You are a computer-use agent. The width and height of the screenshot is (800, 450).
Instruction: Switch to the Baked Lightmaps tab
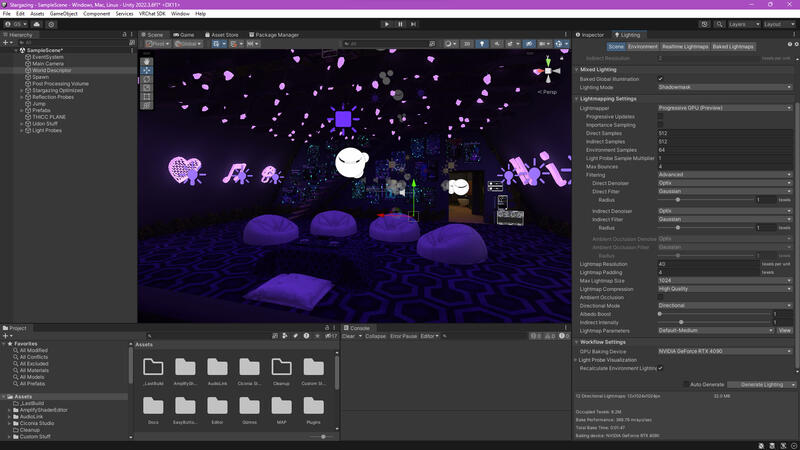coord(733,46)
